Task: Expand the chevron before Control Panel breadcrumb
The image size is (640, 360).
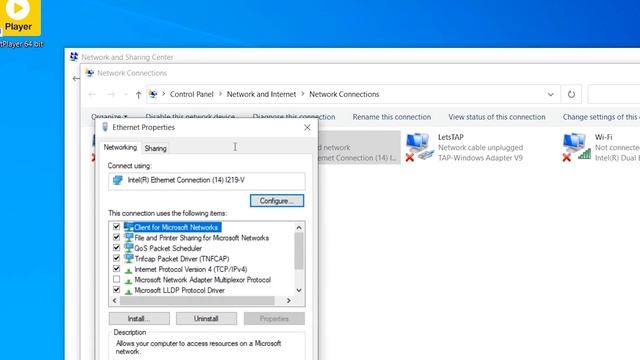Action: tap(164, 94)
